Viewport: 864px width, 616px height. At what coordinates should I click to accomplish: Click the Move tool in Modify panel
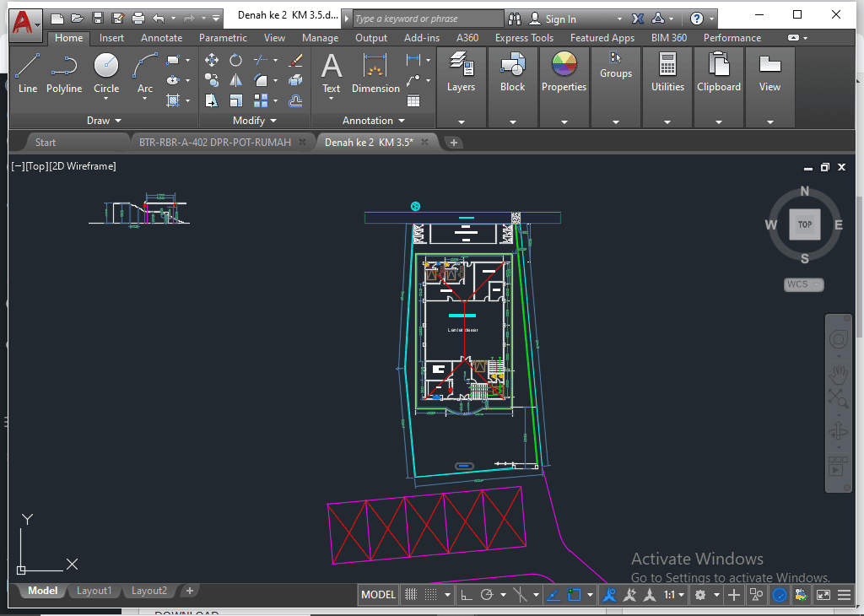pyautogui.click(x=212, y=60)
